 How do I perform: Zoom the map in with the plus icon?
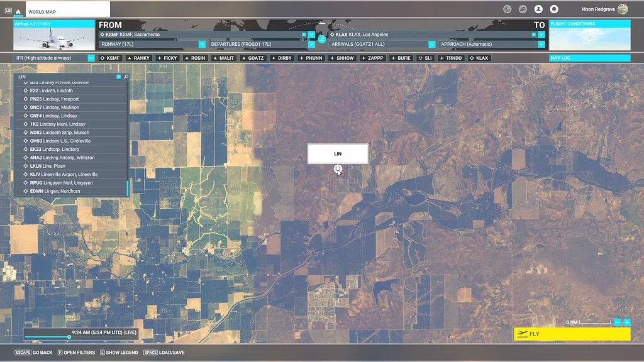[627, 322]
